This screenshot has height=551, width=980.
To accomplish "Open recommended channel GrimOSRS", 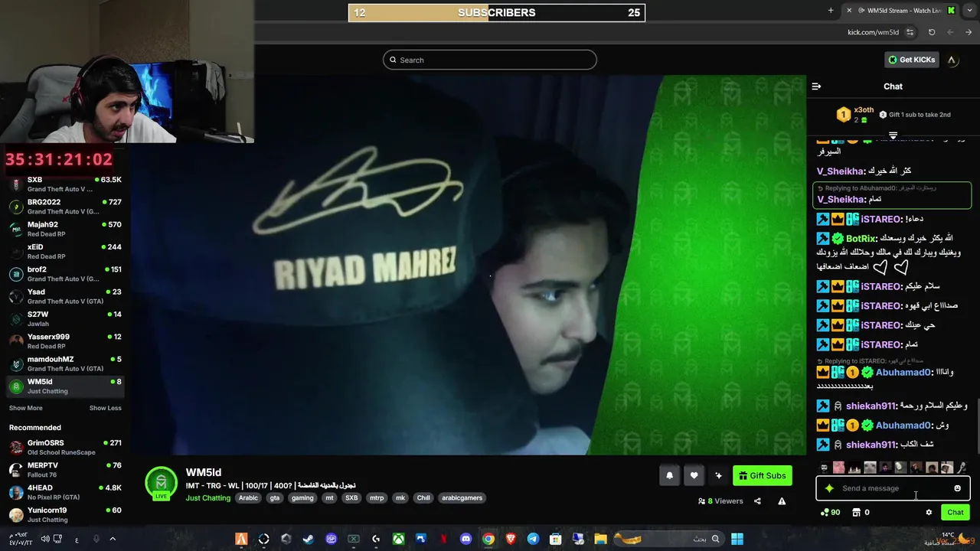I will pos(65,447).
